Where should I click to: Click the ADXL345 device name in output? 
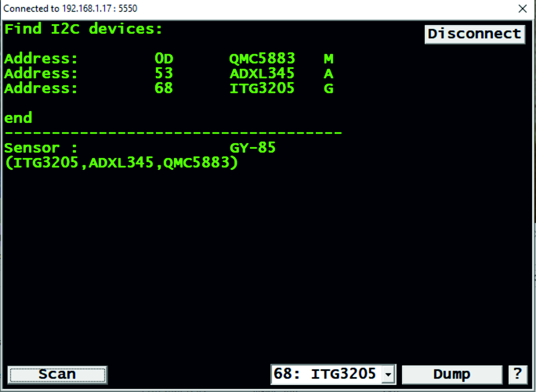262,73
